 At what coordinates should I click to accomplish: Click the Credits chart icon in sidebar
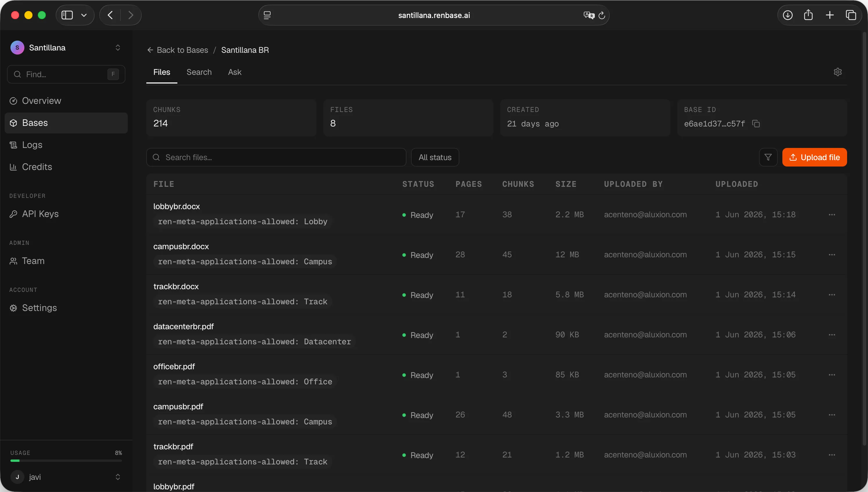(13, 167)
